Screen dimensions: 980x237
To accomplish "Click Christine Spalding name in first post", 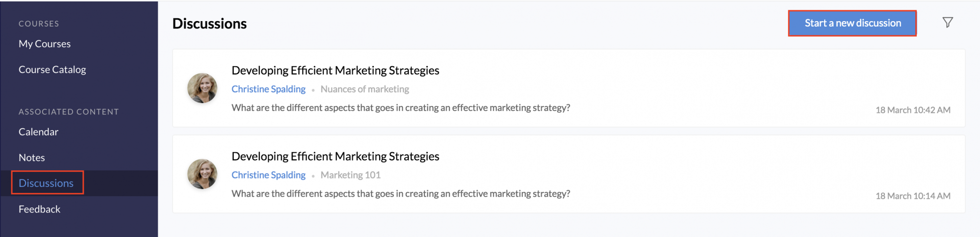I will click(x=269, y=89).
